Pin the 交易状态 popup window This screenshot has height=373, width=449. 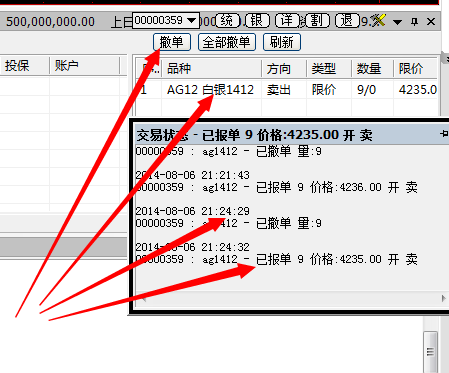444,134
